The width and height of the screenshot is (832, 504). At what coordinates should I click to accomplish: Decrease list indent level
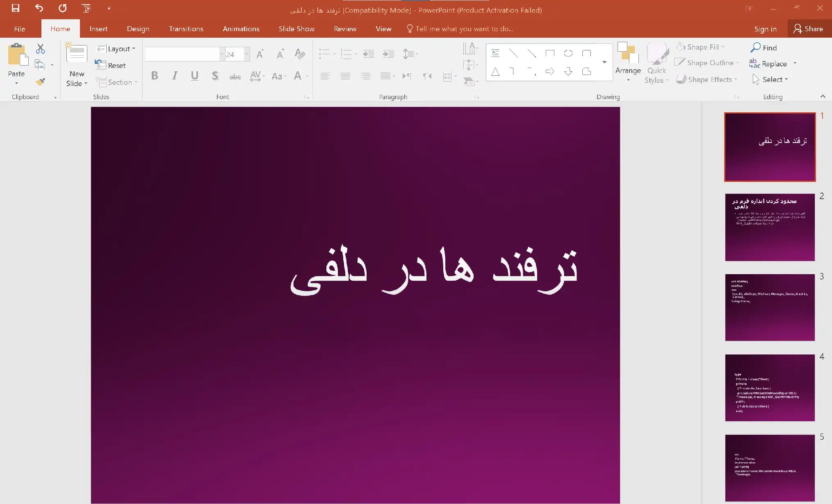coord(368,54)
